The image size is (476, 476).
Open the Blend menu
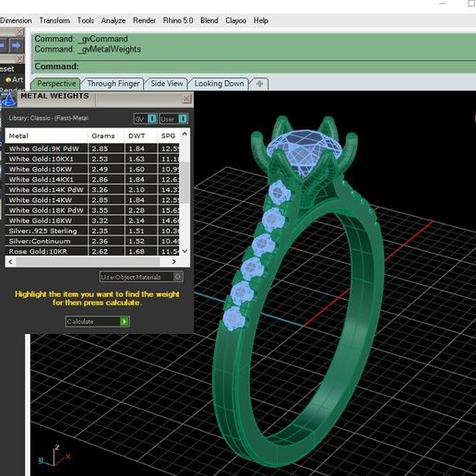point(209,20)
